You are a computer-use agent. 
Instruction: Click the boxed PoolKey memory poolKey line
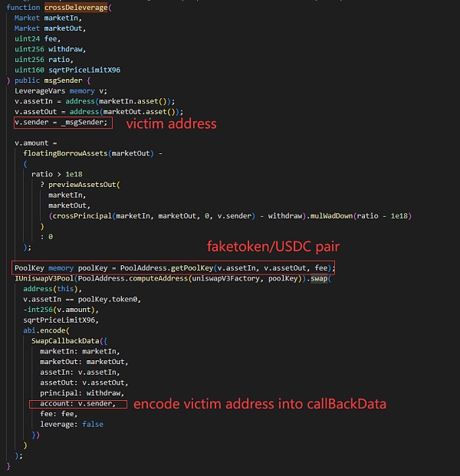173,268
